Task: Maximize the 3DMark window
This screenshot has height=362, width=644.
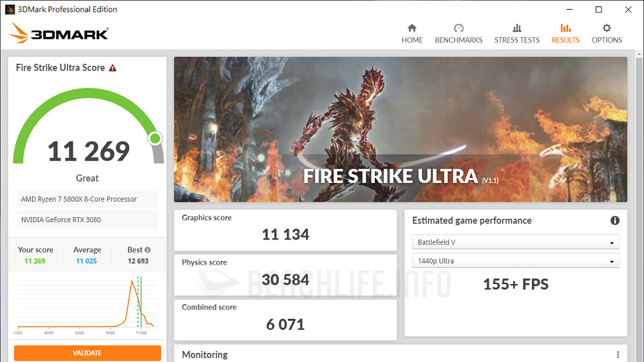Action: (598, 10)
